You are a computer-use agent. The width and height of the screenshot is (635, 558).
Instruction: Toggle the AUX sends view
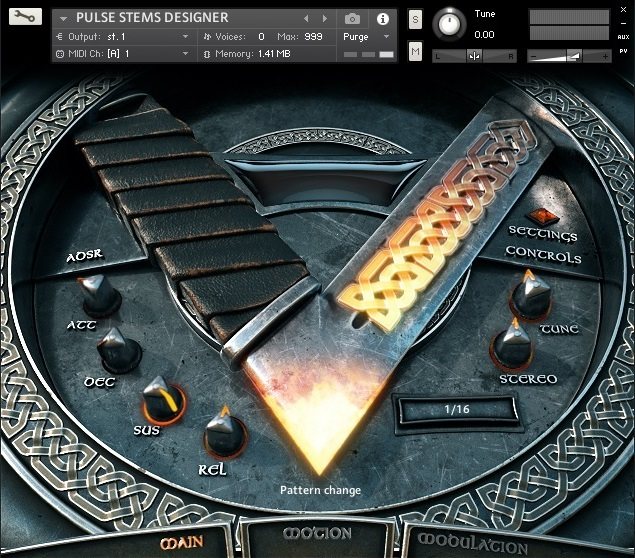coord(623,37)
